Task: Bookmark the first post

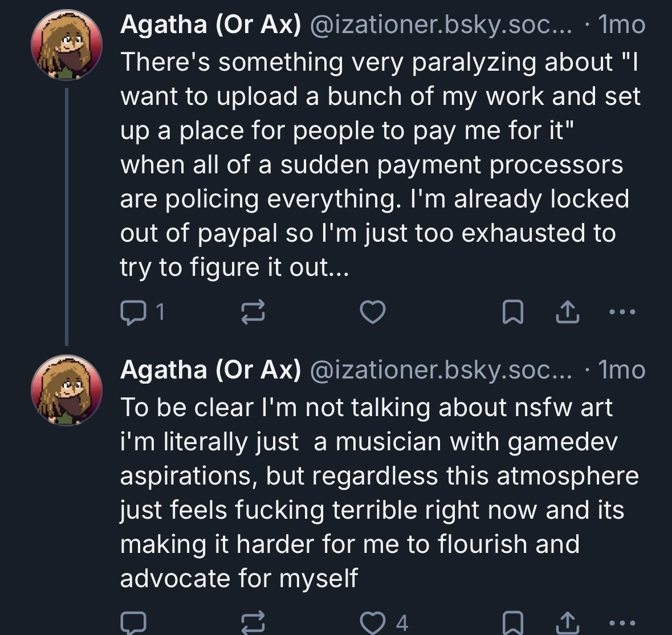Action: pyautogui.click(x=512, y=311)
